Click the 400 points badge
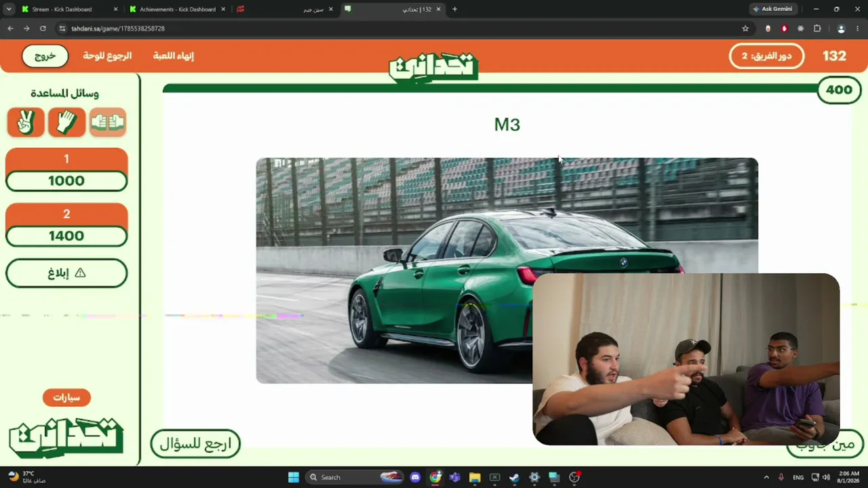 click(839, 90)
